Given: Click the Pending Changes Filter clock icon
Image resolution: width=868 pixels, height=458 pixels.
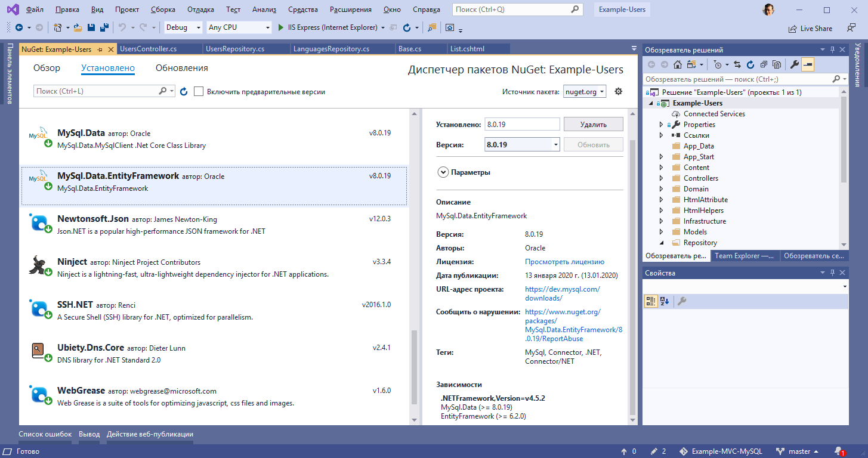Looking at the screenshot, I should 718,64.
